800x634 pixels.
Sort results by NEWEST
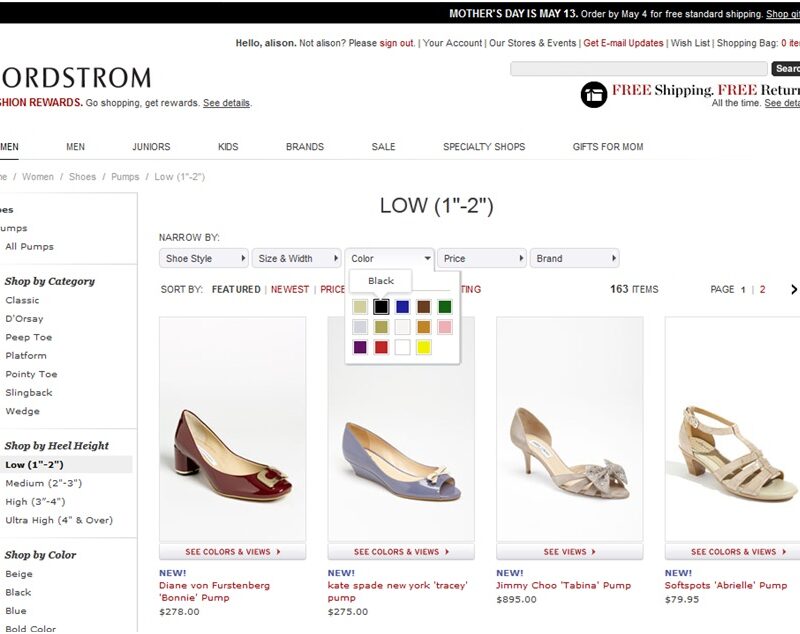(290, 290)
